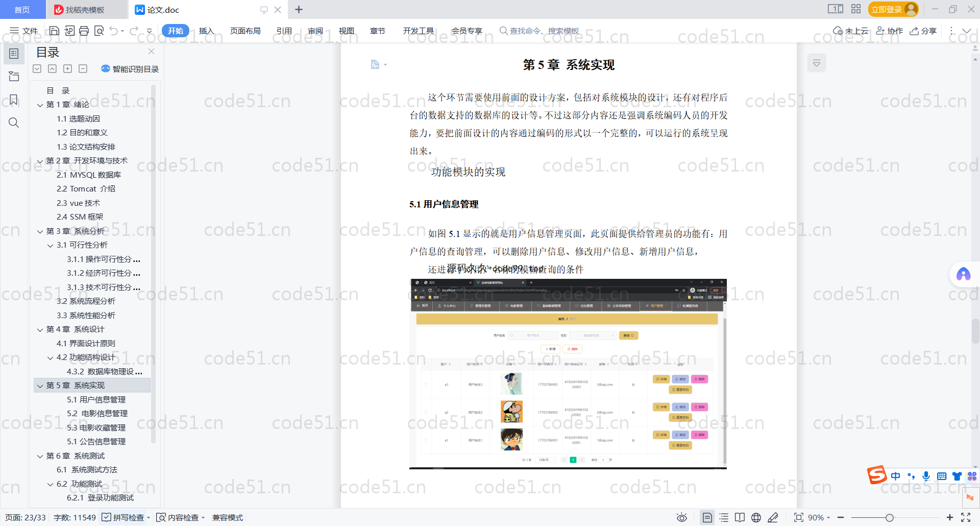Viewport: 980px width, 526px height.
Task: Collapse the 4.2 功能结构设计 node
Action: [x=50, y=357]
